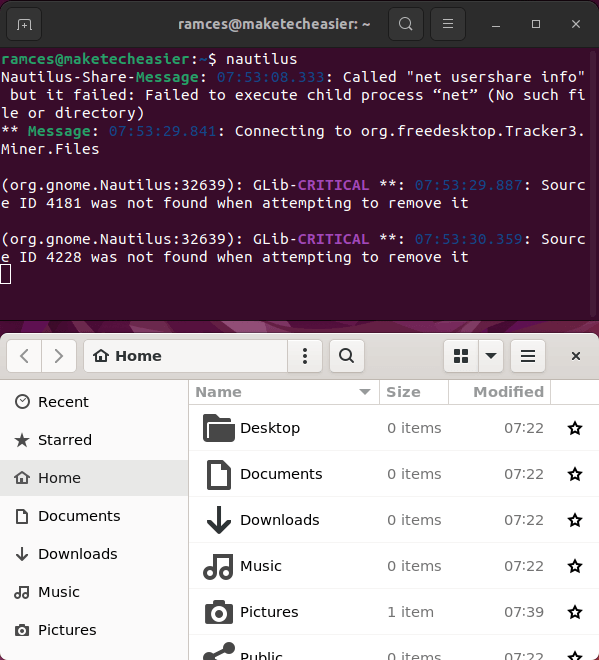The height and width of the screenshot is (660, 599).
Task: Select the Desktop folder icon
Action: 218,428
